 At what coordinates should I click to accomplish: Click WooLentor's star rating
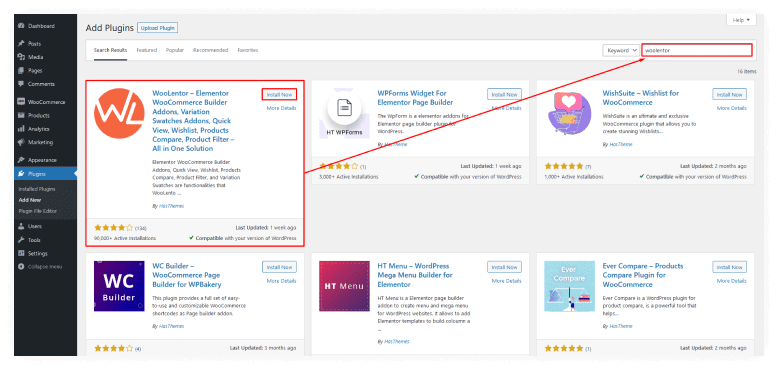(x=114, y=228)
